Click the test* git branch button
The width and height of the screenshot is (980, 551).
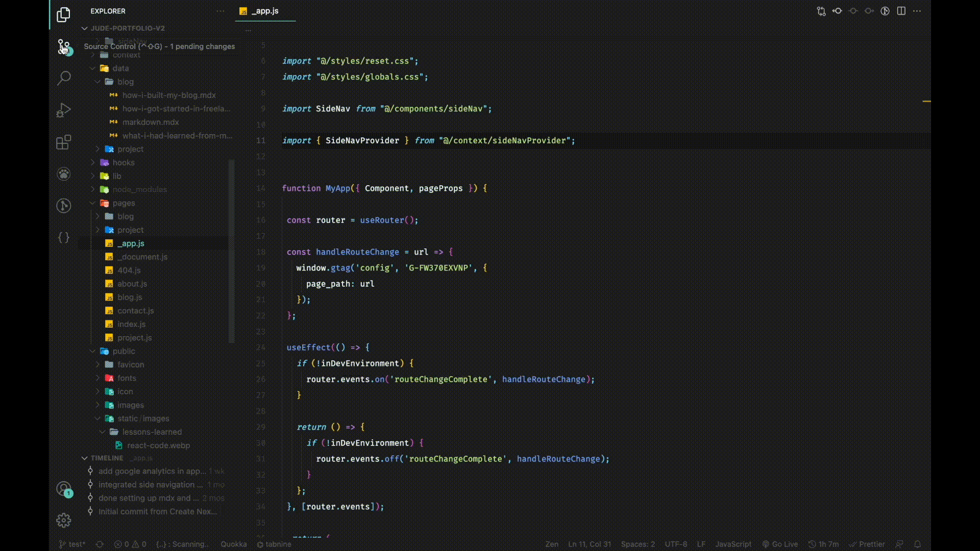[x=72, y=544]
